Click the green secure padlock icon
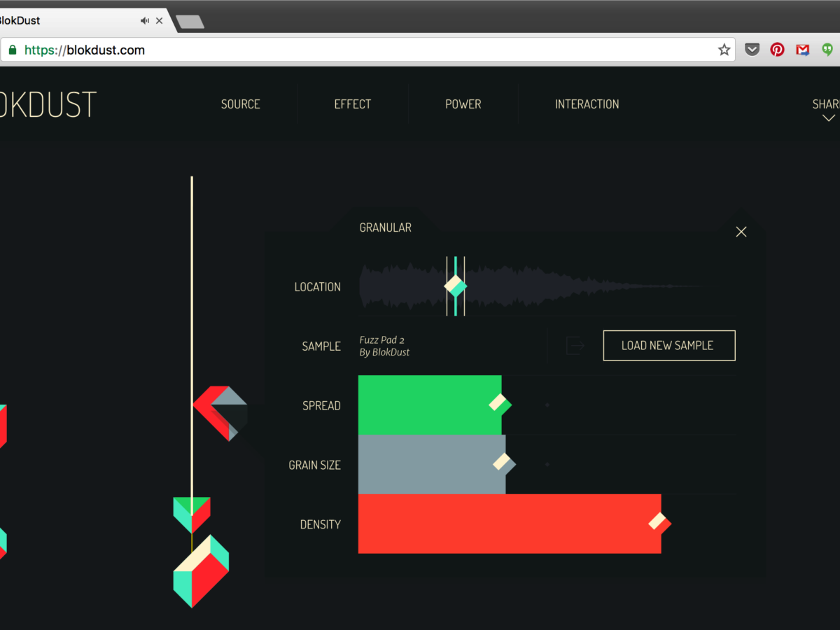The image size is (840, 630). (12, 50)
